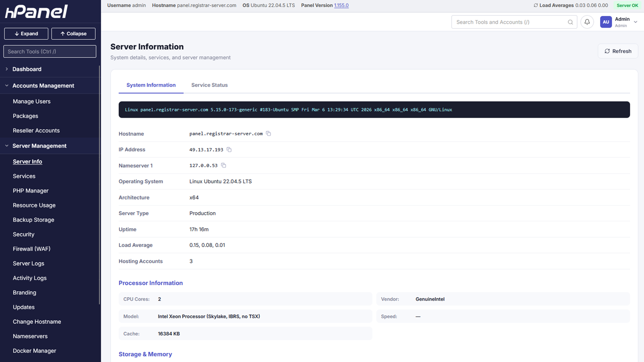Focus the sidebar Search Tools field
Screen dimensions: 644x362
click(50, 51)
